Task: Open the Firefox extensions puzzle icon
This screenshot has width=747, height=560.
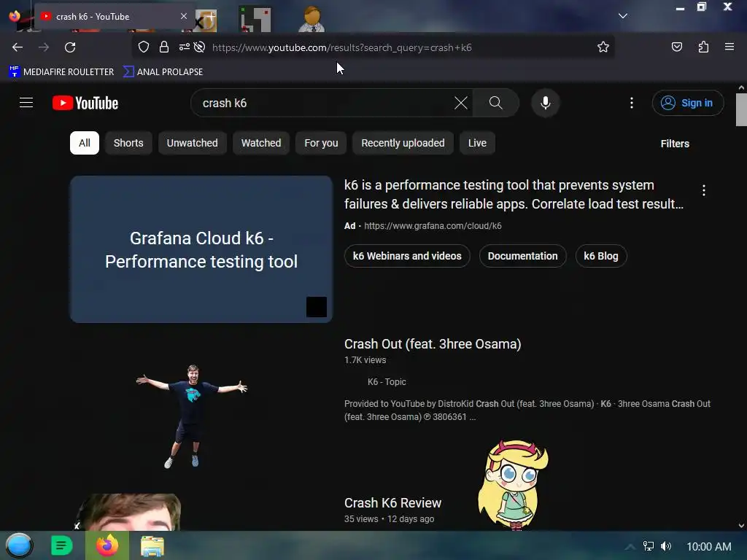Action: pyautogui.click(x=703, y=47)
